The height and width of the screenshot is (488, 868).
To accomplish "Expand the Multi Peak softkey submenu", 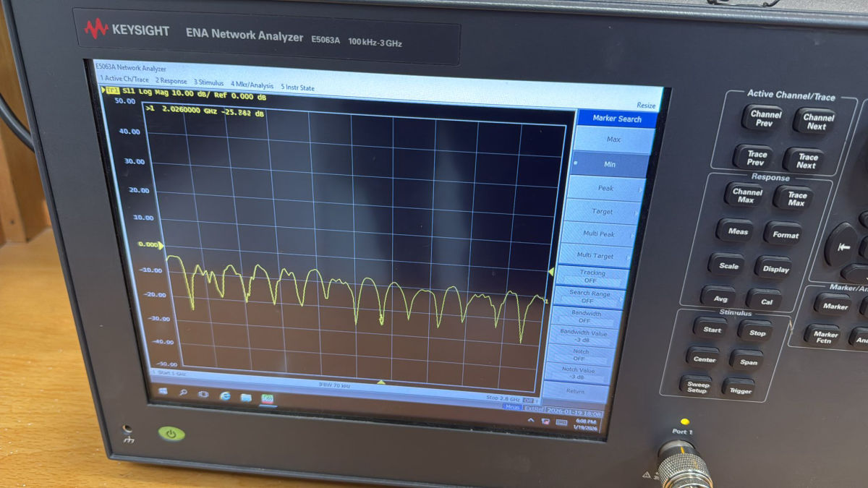I will pyautogui.click(x=597, y=234).
